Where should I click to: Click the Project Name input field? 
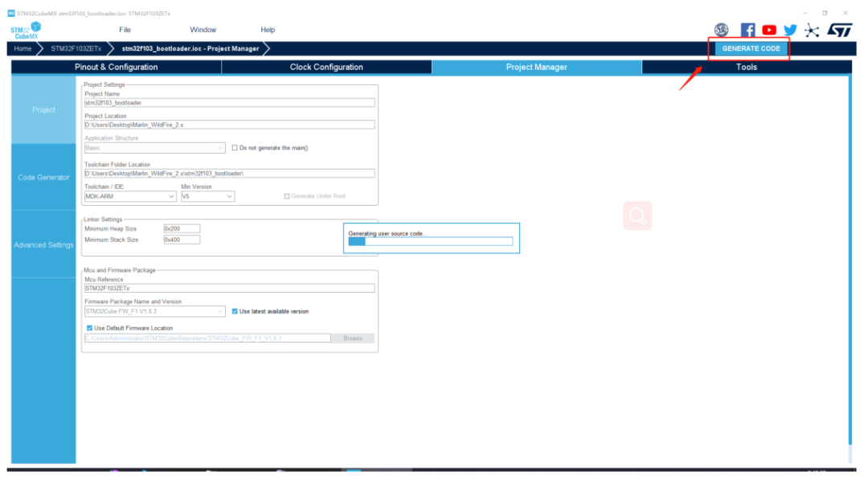click(x=229, y=102)
